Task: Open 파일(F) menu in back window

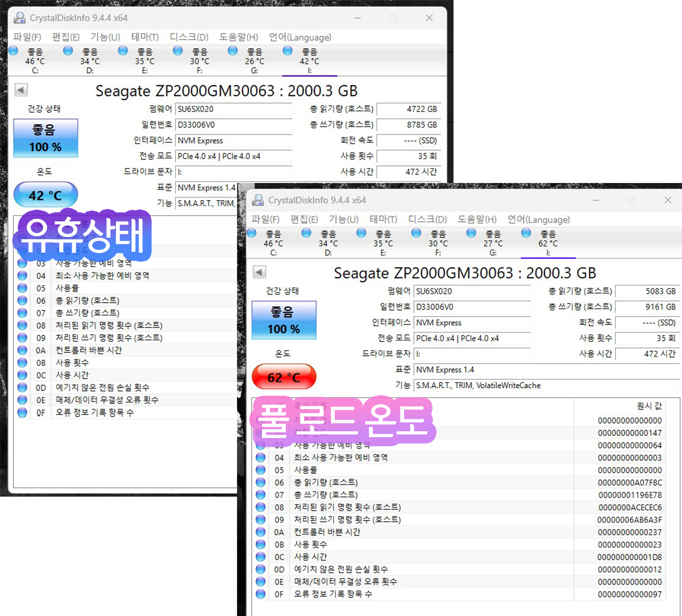Action: (27, 37)
